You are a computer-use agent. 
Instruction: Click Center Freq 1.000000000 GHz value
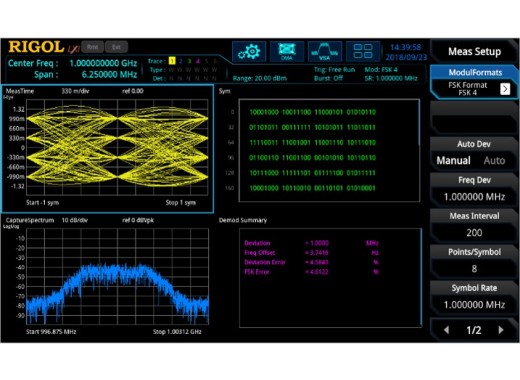coord(103,63)
